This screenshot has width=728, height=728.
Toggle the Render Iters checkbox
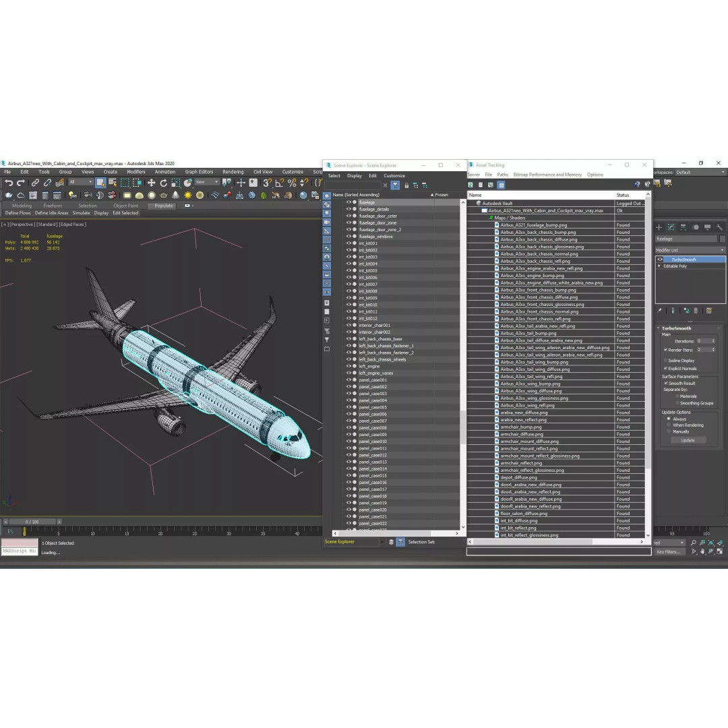(x=666, y=350)
